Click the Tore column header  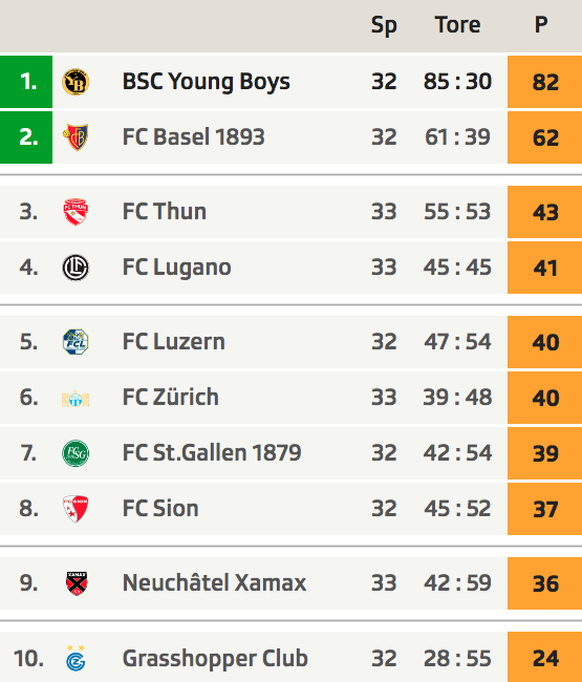[458, 25]
